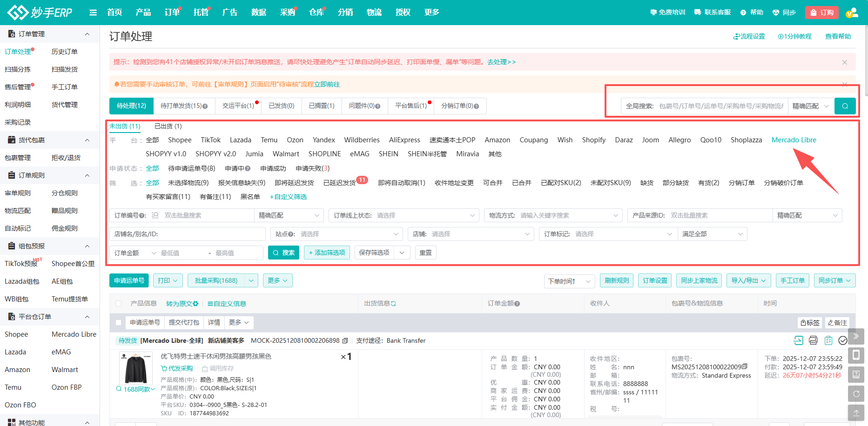The width and height of the screenshot is (868, 426).
Task: Open the help book floating icon
Action: tap(856, 374)
